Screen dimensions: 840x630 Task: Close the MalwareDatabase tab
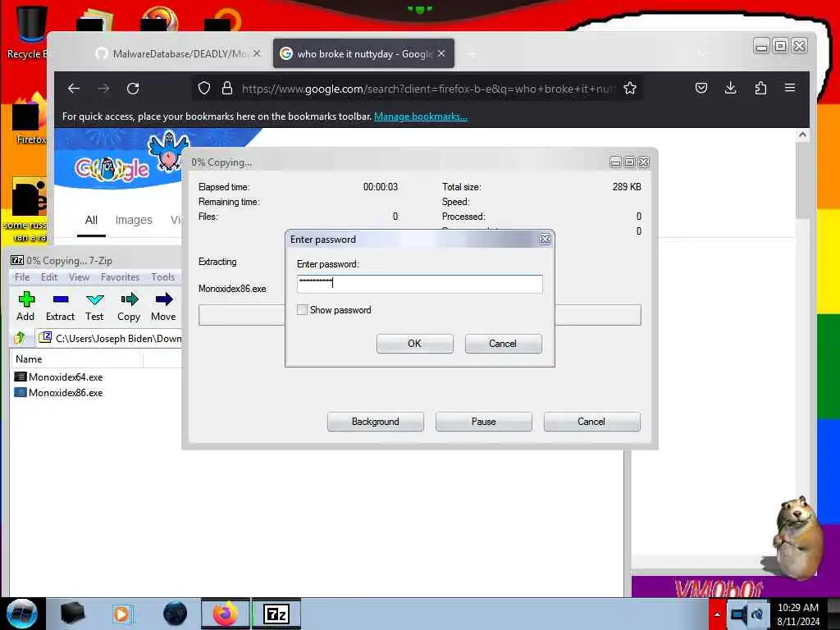(x=257, y=53)
